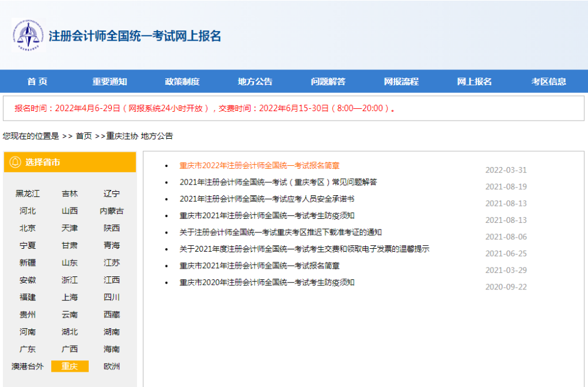Open 重庆市2020年考生防疫须知 article

tap(267, 282)
